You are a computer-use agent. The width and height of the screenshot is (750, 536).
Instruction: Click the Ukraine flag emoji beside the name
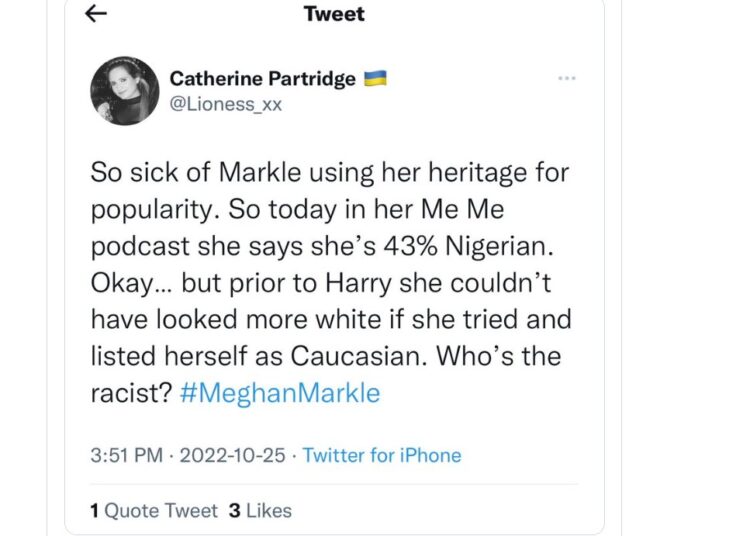pos(375,78)
